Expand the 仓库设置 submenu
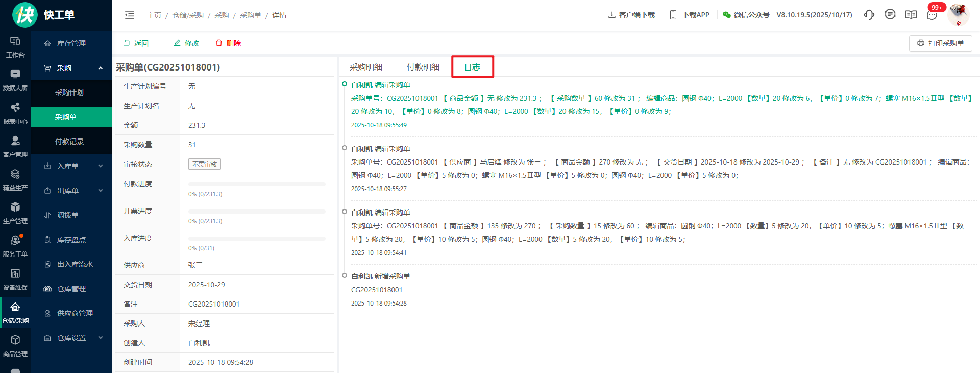This screenshot has height=373, width=980. [101, 338]
